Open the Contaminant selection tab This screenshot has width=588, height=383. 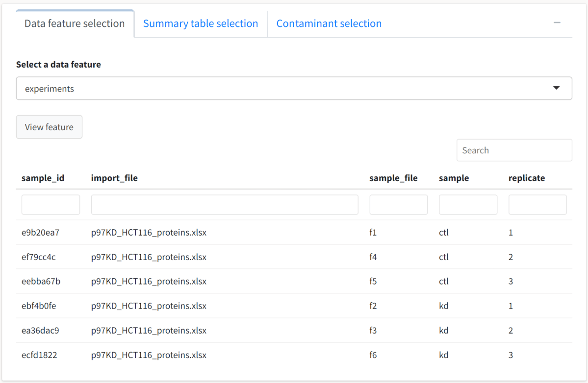coord(329,24)
